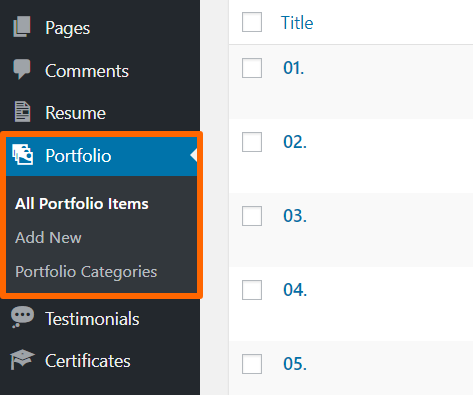Click the Pages stacked-sheets icon
Viewport: 473px width, 395px height.
click(22, 26)
